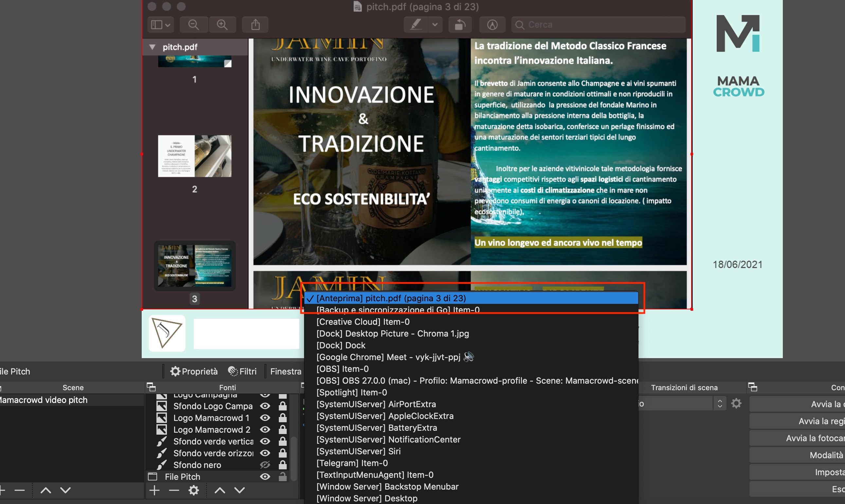845x504 pixels.
Task: Click window capture icon of File Pitch
Action: (153, 477)
